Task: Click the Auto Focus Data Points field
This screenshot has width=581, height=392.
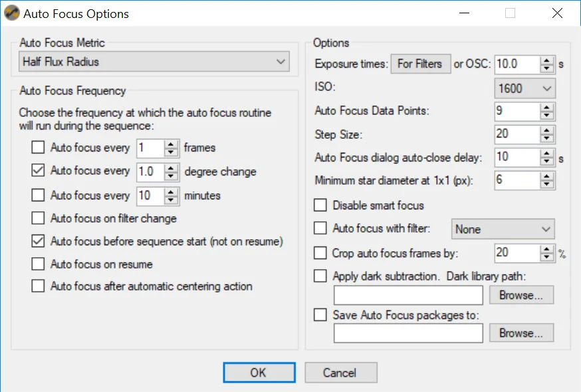Action: [x=518, y=111]
